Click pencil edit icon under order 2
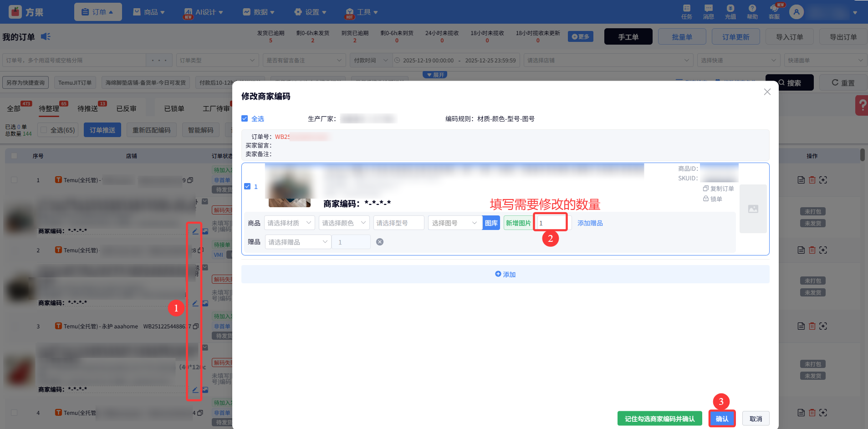The width and height of the screenshot is (868, 429). 195,303
